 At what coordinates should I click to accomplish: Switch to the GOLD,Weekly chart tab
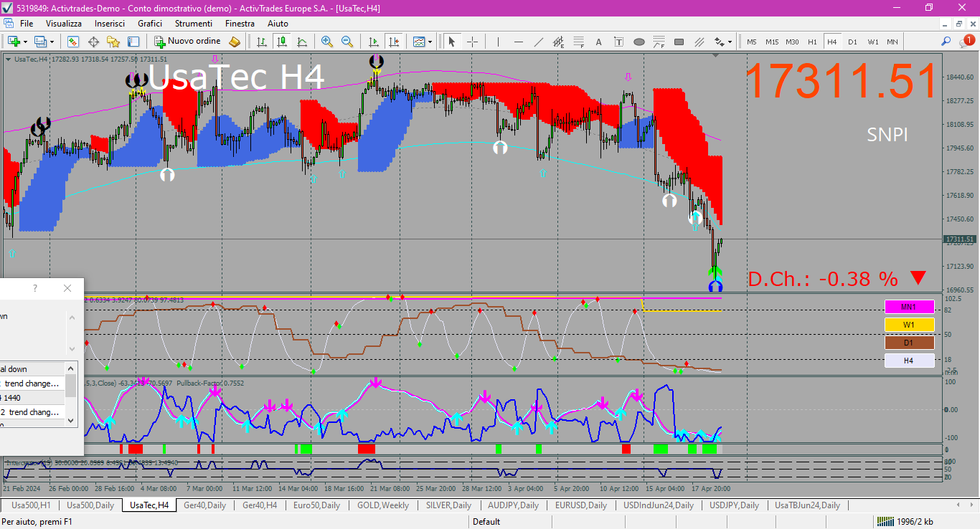[383, 505]
